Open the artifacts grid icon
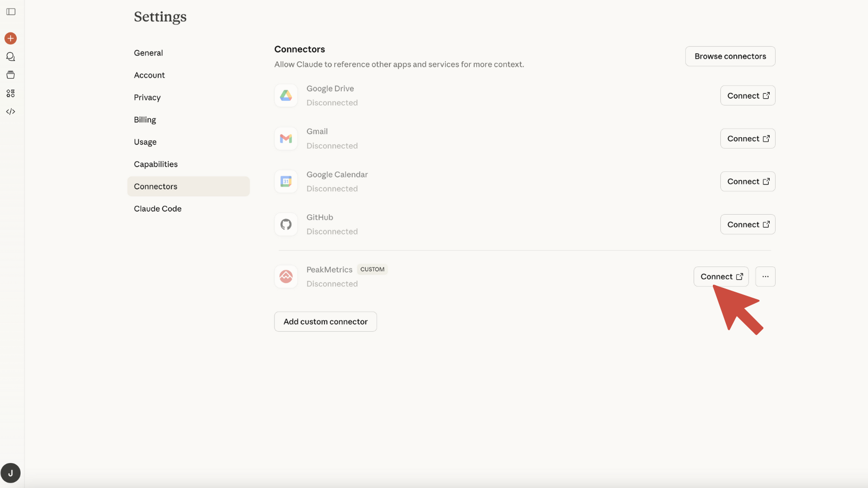The image size is (868, 488). (x=11, y=93)
